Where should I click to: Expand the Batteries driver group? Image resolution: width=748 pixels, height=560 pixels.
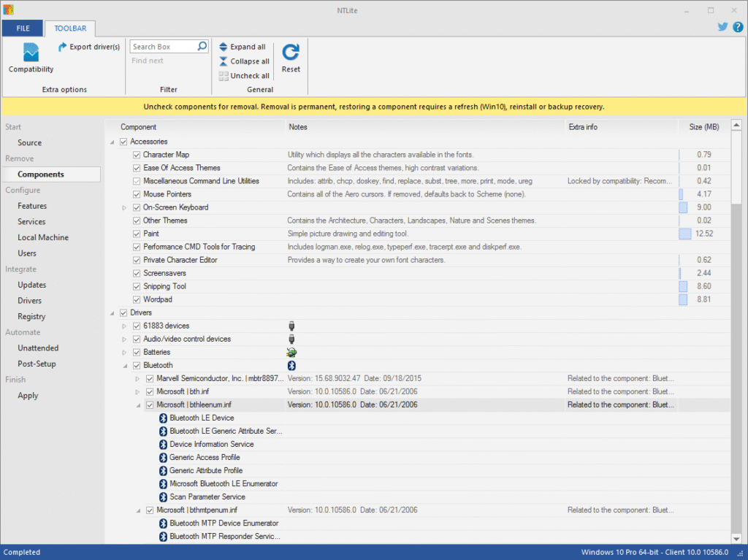pos(123,352)
